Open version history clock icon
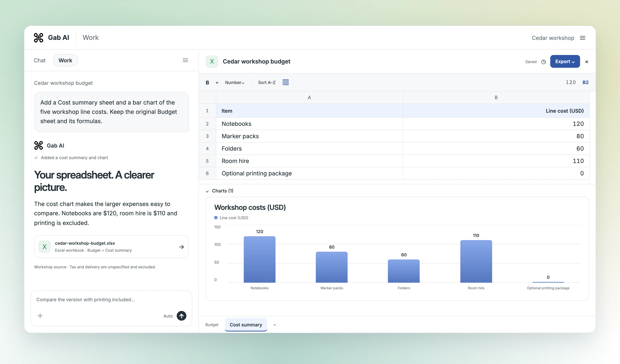Image resolution: width=620 pixels, height=364 pixels. (543, 62)
